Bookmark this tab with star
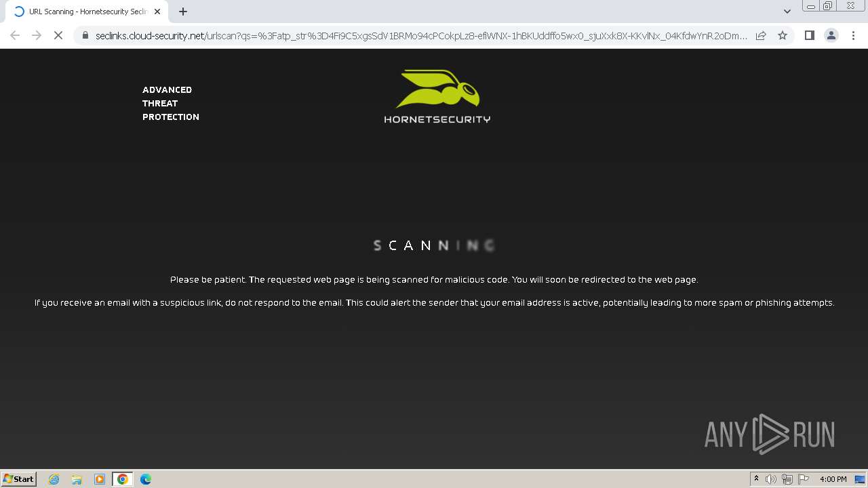 tap(783, 35)
